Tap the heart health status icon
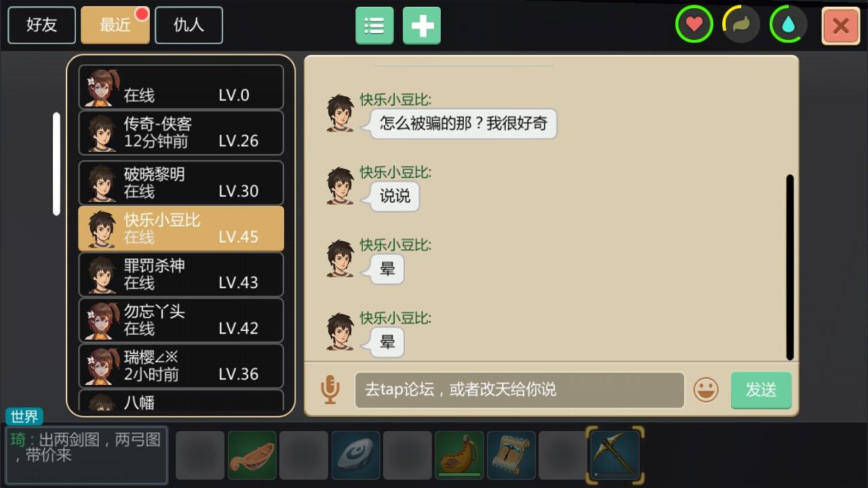Image resolution: width=868 pixels, height=488 pixels. 694,25
